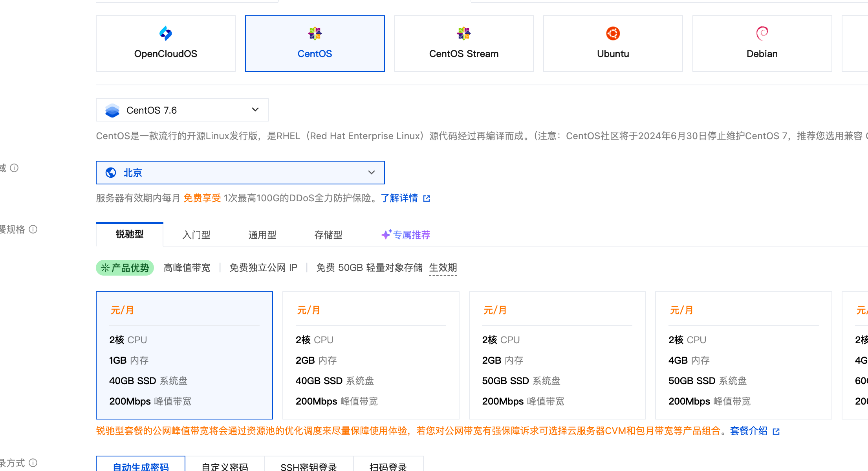Image resolution: width=868 pixels, height=471 pixels.
Task: Open the 套餐介绍 link
Action: [749, 431]
